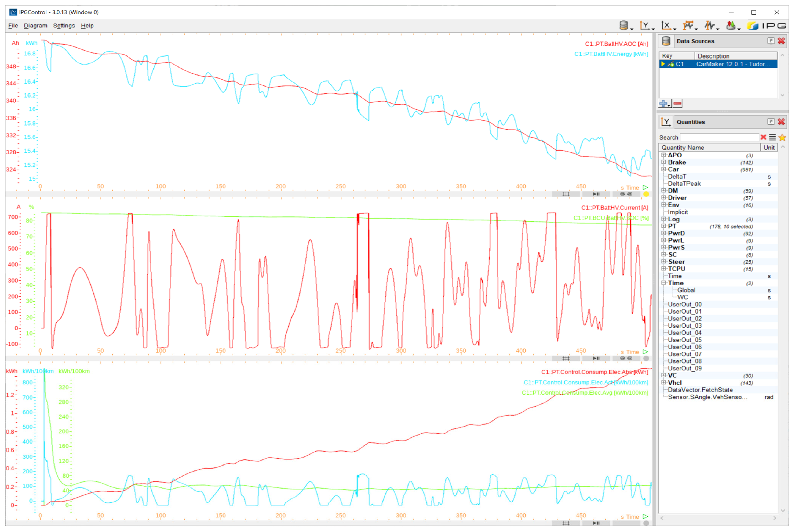Expand the Brake quantity group
This screenshot has height=532, width=795.
click(663, 162)
